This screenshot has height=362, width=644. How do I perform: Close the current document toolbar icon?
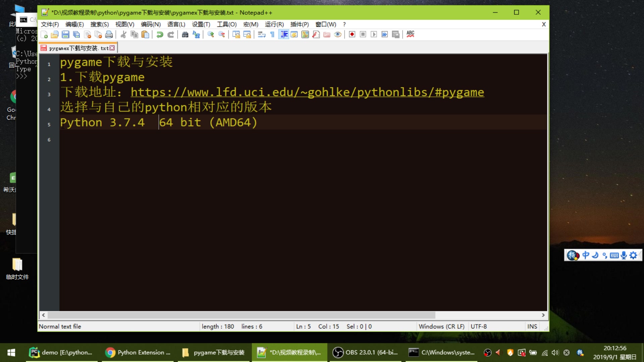pos(88,35)
